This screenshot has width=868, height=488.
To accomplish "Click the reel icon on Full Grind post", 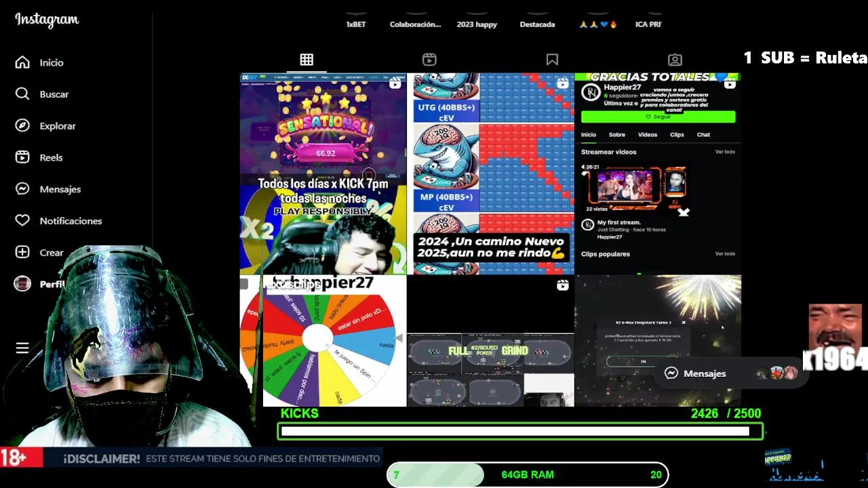I will (562, 285).
